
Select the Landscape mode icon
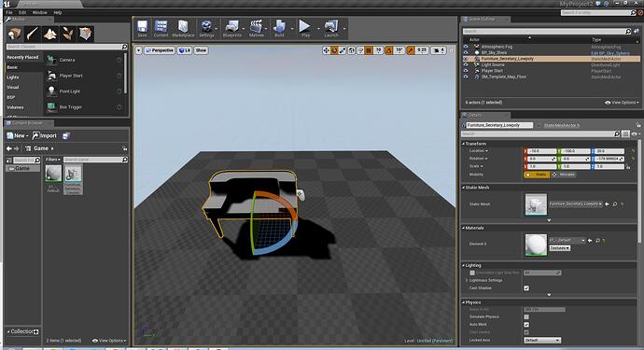[50, 35]
